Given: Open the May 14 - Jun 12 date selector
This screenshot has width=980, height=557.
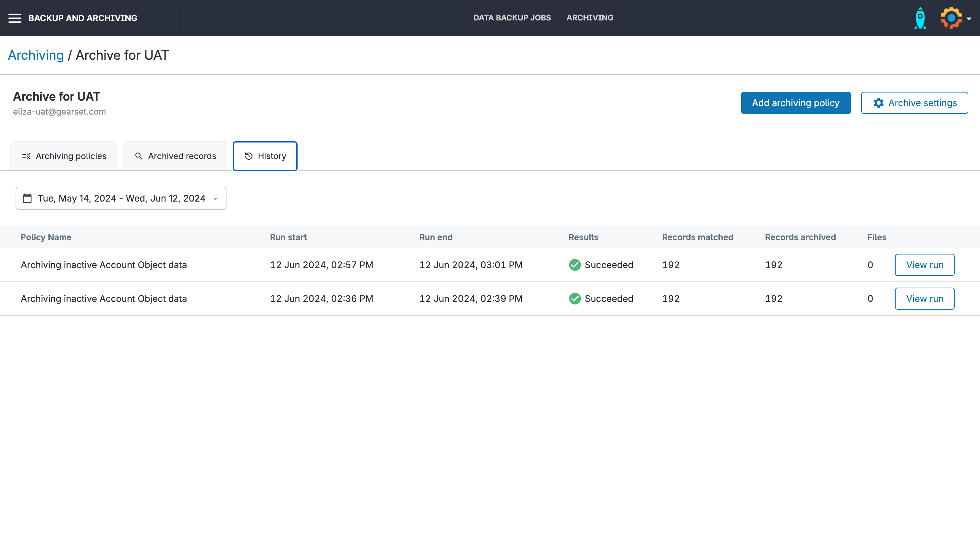Looking at the screenshot, I should tap(121, 198).
